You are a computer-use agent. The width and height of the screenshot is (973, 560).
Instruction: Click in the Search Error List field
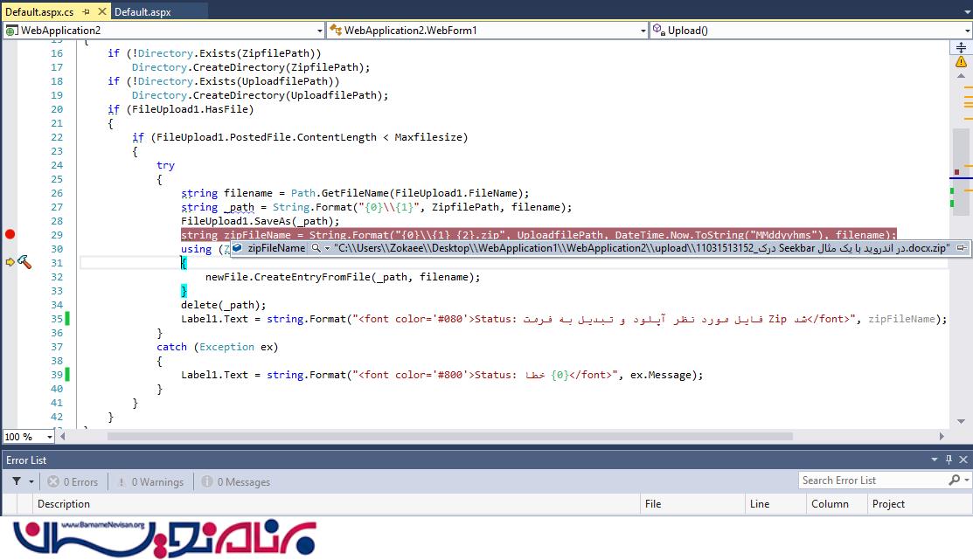pos(872,480)
